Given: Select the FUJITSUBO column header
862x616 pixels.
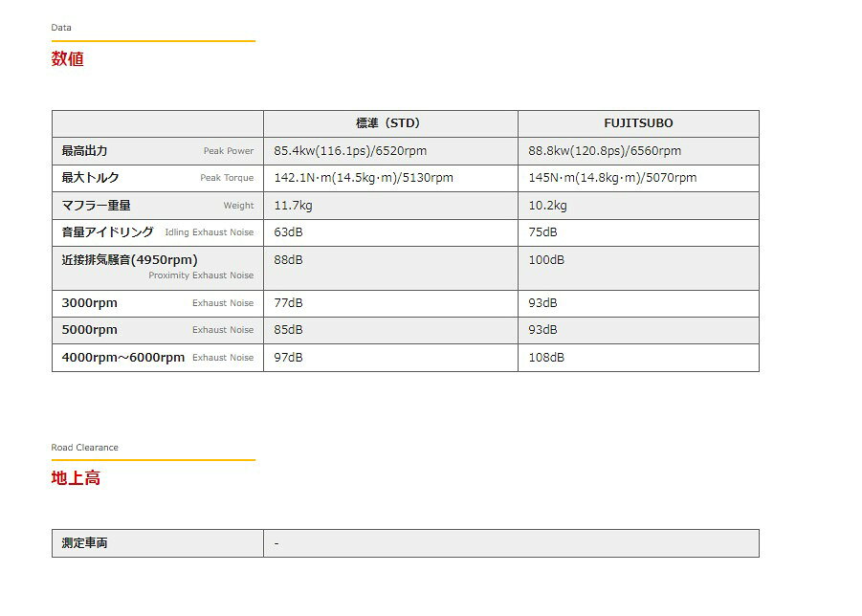Looking at the screenshot, I should (x=638, y=123).
